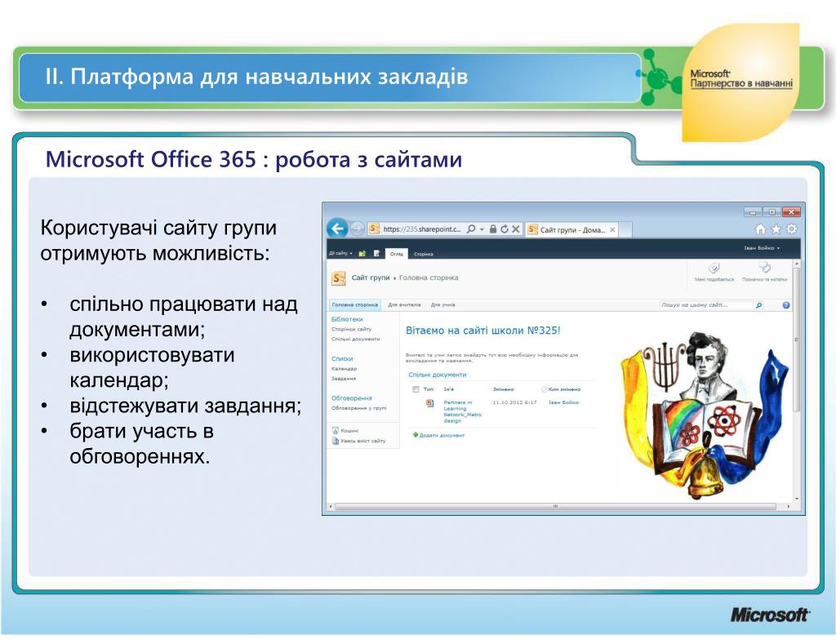This screenshot has height=644, width=836.
Task: Click the SharePoint site logo icon
Action: [x=339, y=278]
